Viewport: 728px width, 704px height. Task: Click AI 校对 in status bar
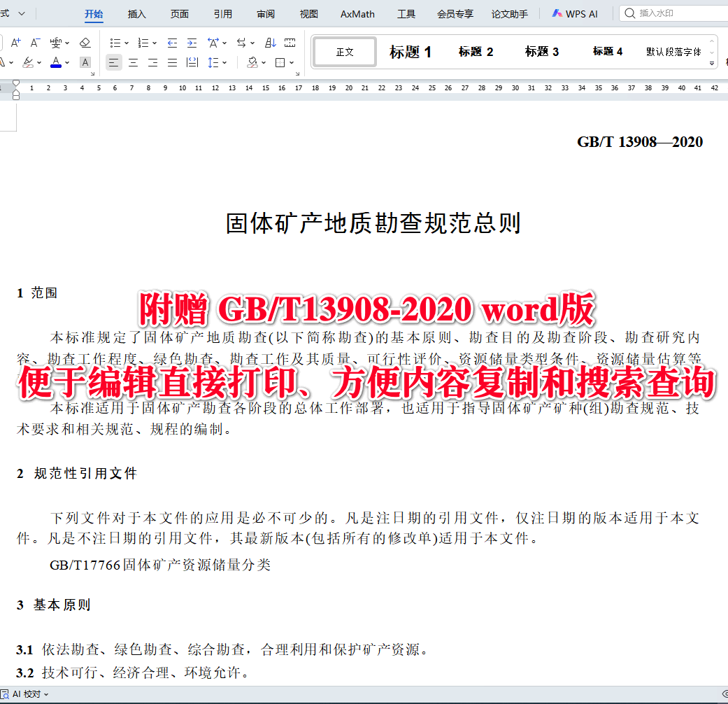click(26, 694)
